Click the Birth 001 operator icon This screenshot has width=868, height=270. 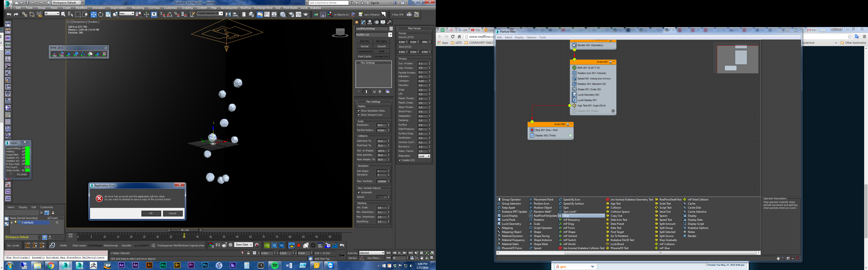(x=574, y=68)
